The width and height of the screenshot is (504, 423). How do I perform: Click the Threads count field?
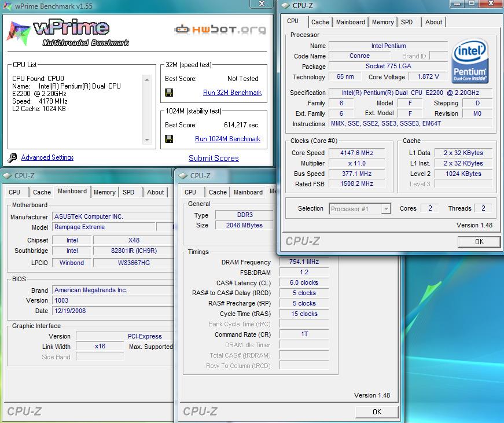483,209
